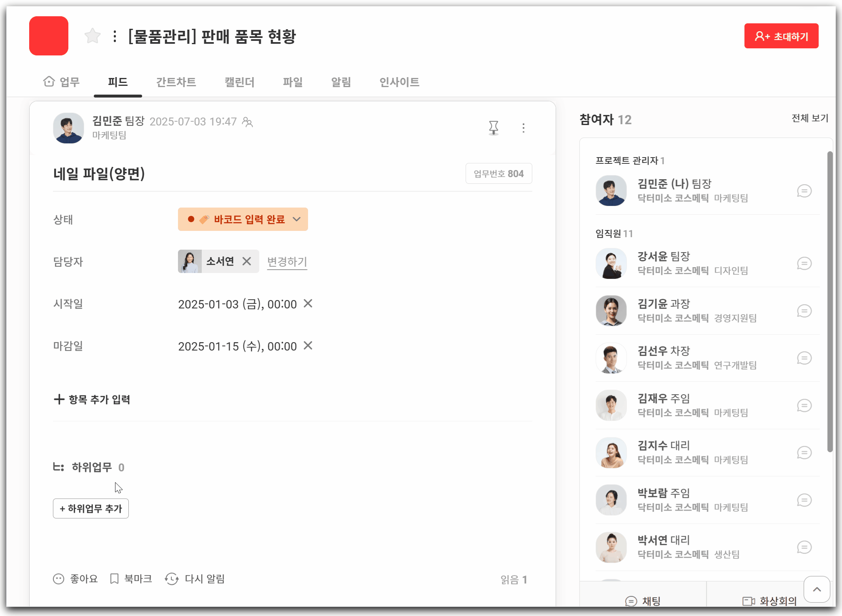The width and height of the screenshot is (842, 616).
Task: Pin this post with the pushpin icon
Action: [494, 128]
